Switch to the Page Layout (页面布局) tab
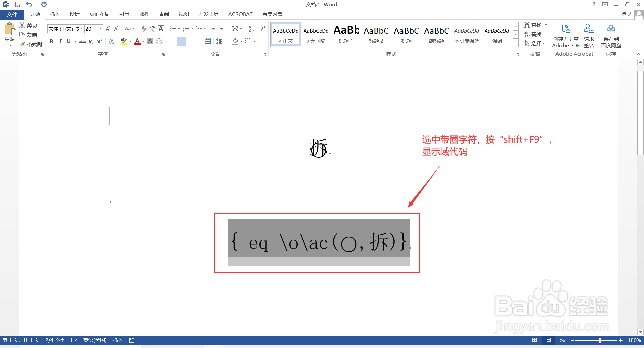 [x=99, y=14]
